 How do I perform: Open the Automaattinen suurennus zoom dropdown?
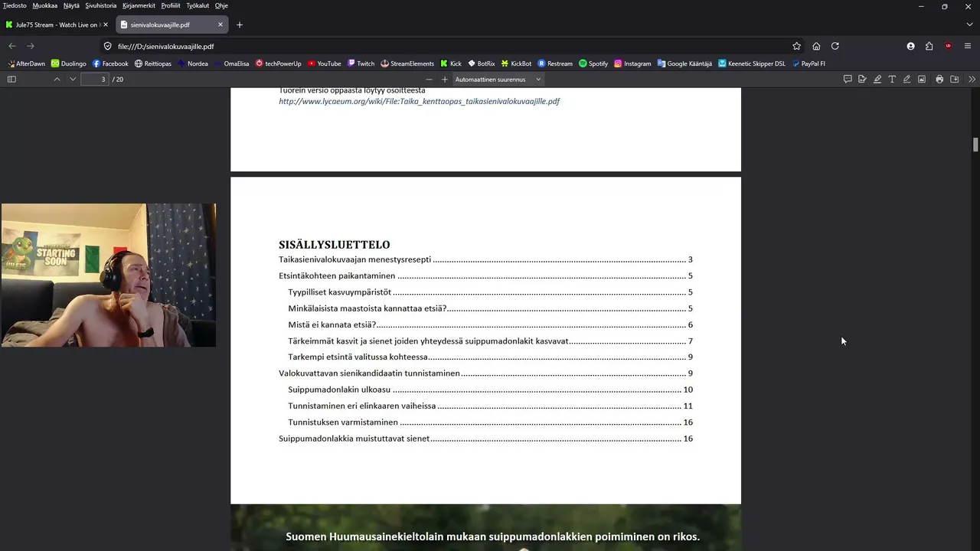[x=498, y=80]
